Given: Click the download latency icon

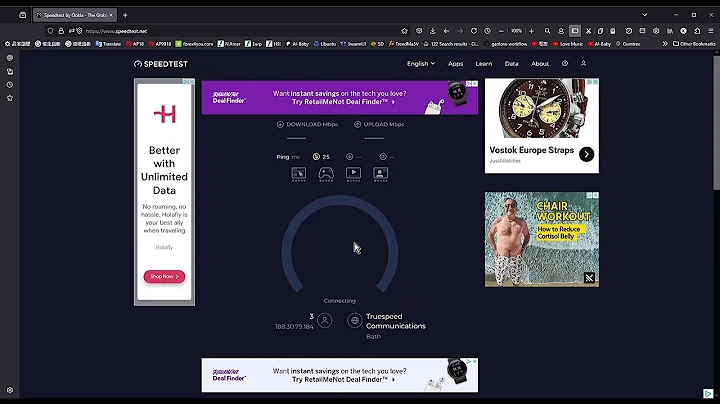Looking at the screenshot, I should pyautogui.click(x=349, y=157).
